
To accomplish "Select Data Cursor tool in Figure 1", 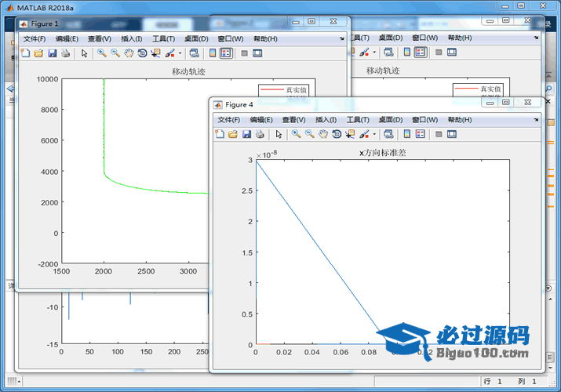I will [155, 53].
